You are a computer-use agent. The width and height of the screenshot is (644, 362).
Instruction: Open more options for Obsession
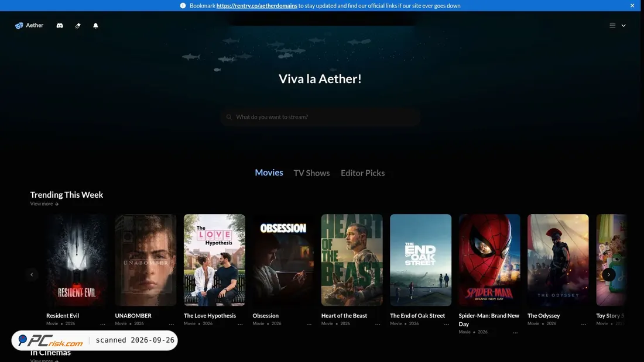tap(309, 324)
